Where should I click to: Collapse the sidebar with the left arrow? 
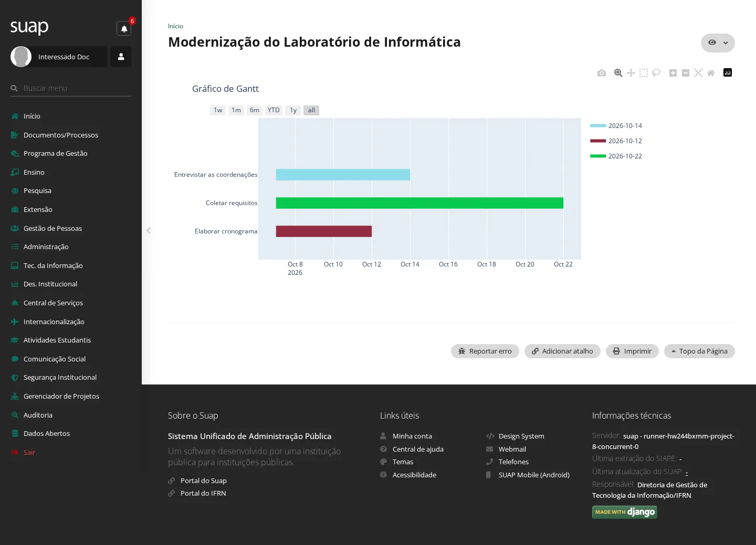point(149,230)
